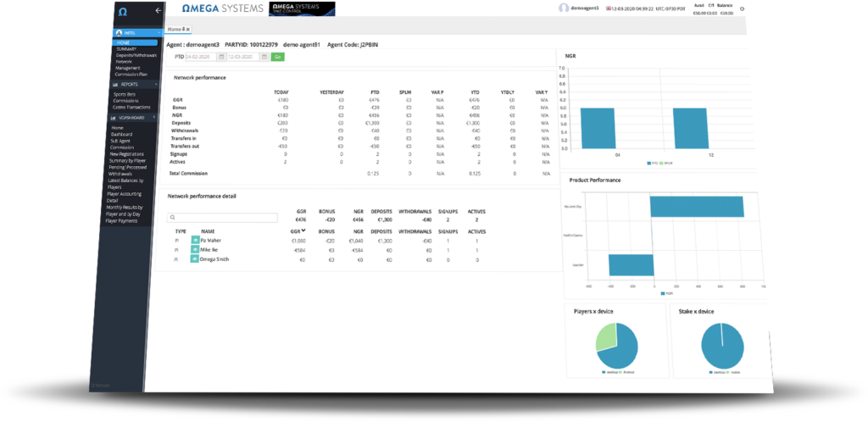The width and height of the screenshot is (868, 422).
Task: Click the TYPE column header
Action: pos(181,231)
